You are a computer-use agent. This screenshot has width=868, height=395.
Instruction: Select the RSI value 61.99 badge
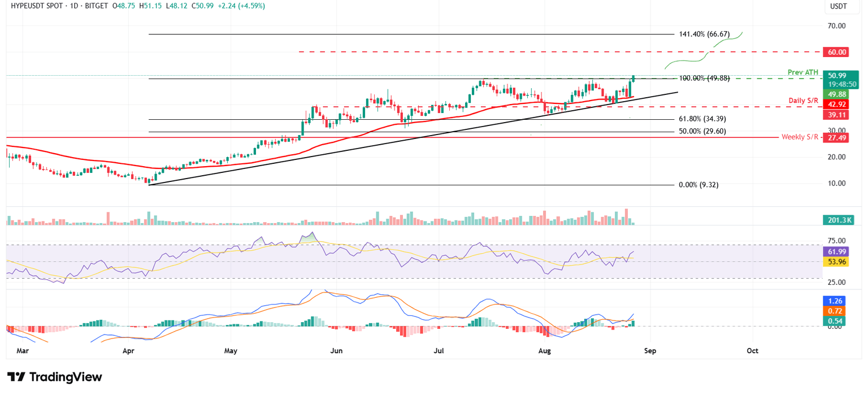pyautogui.click(x=835, y=251)
